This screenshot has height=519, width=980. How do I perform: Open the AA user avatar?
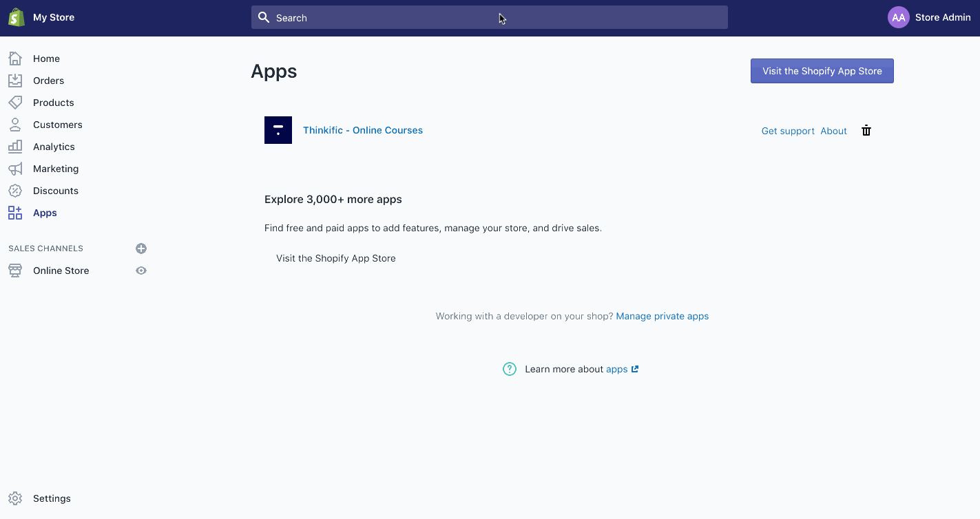pyautogui.click(x=899, y=17)
